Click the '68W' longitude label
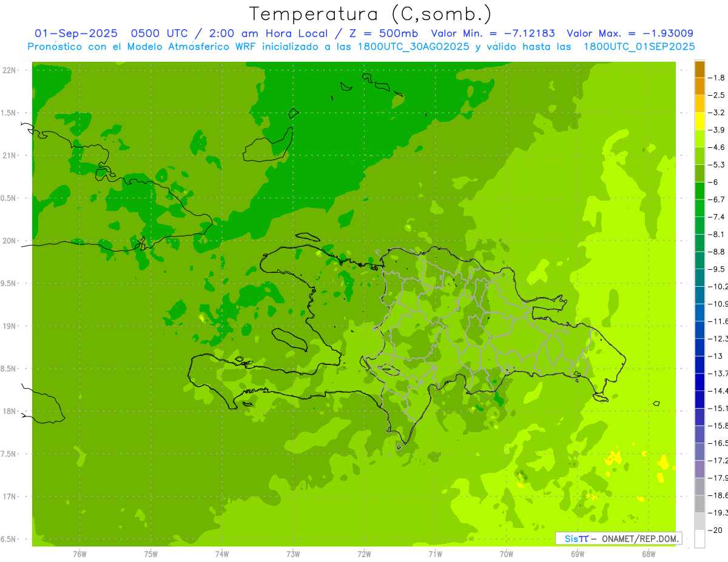Viewport: 728px width, 562px height. 649,554
